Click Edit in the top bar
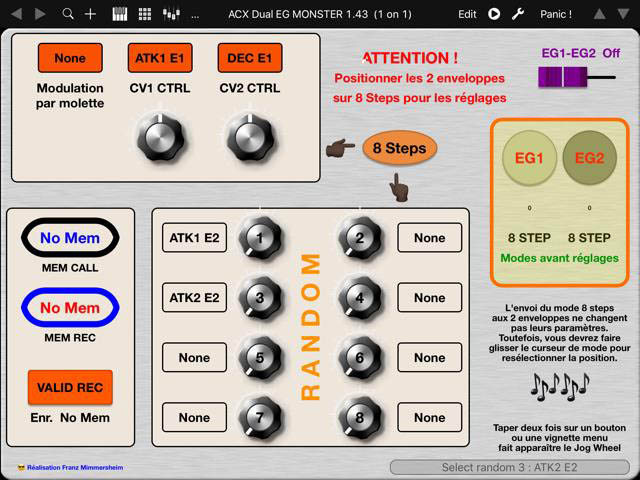Viewport: 640px width, 480px height. (467, 14)
